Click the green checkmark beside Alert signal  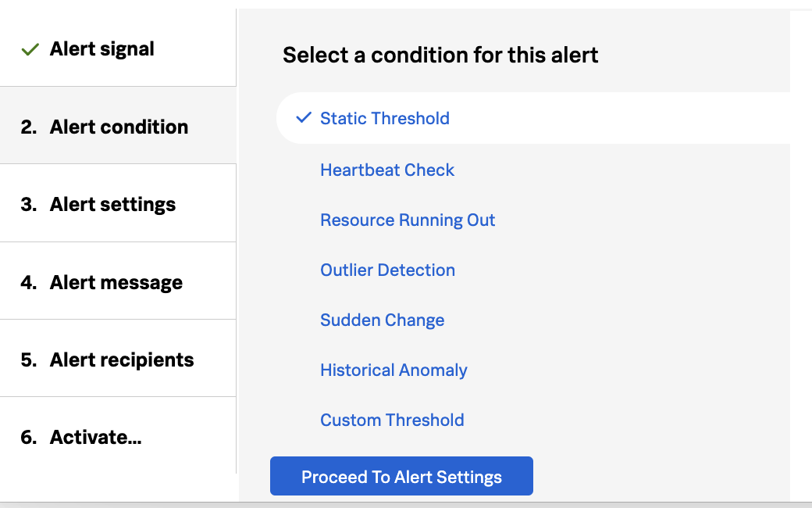tap(29, 48)
